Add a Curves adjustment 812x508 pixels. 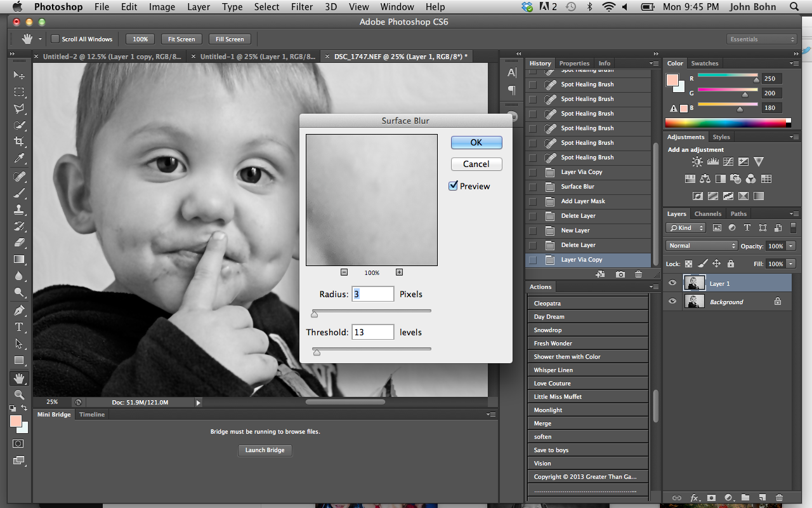[728, 162]
